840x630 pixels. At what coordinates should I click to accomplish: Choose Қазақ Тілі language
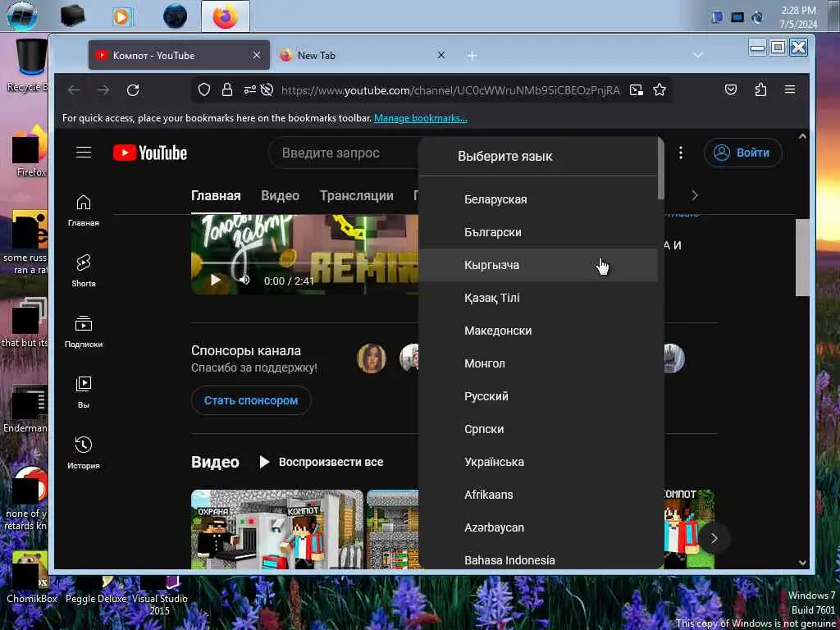click(538, 298)
